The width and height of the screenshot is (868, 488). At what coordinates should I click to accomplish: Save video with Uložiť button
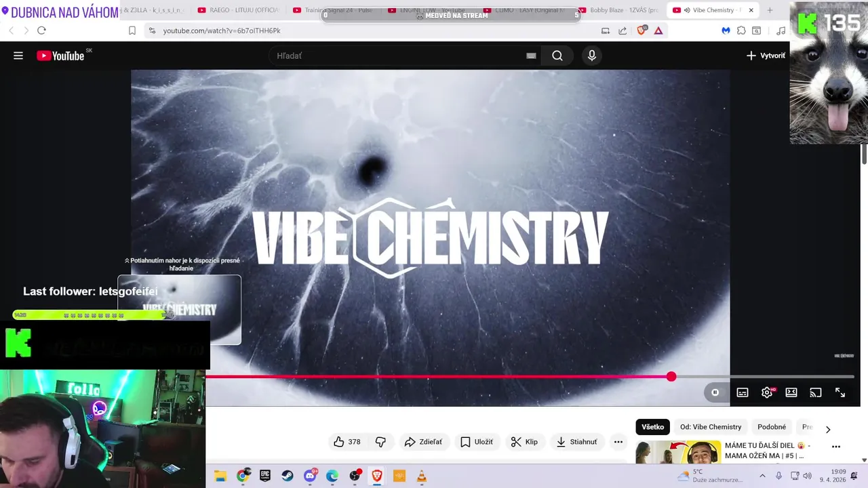(x=477, y=442)
